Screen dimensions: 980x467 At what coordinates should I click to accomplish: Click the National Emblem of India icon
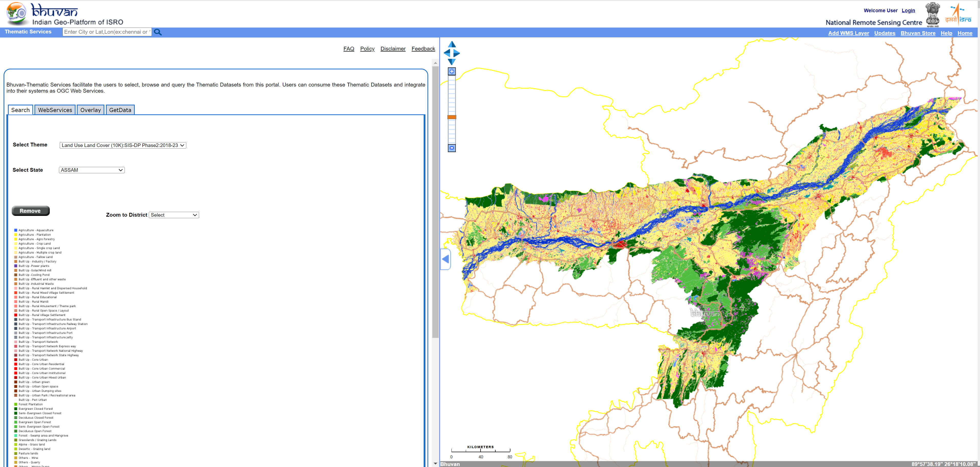point(933,15)
